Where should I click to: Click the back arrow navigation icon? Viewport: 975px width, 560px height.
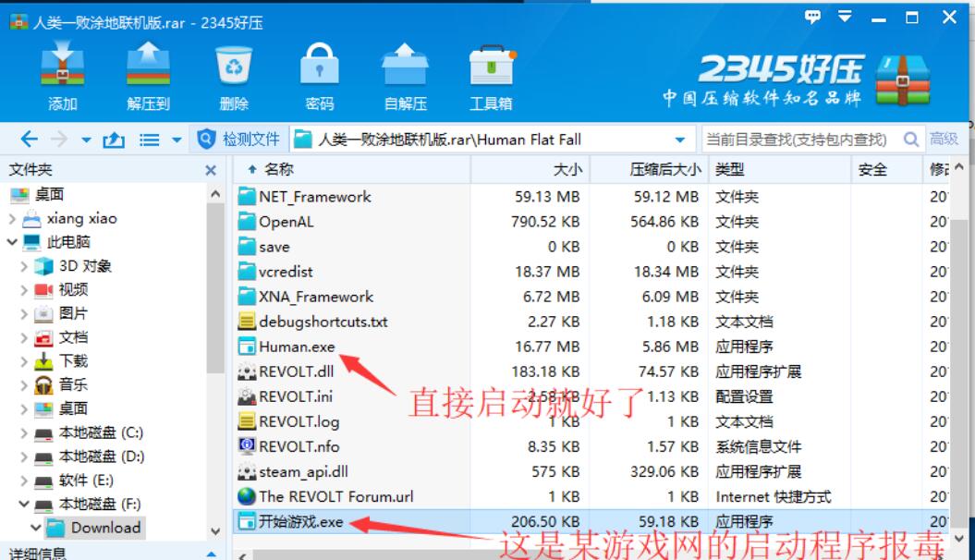pyautogui.click(x=30, y=140)
